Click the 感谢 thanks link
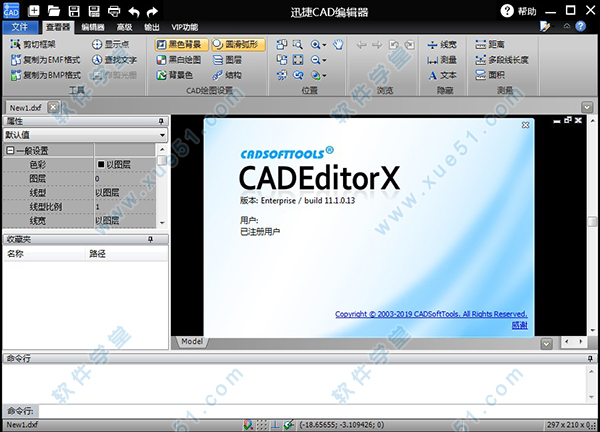 [x=520, y=325]
